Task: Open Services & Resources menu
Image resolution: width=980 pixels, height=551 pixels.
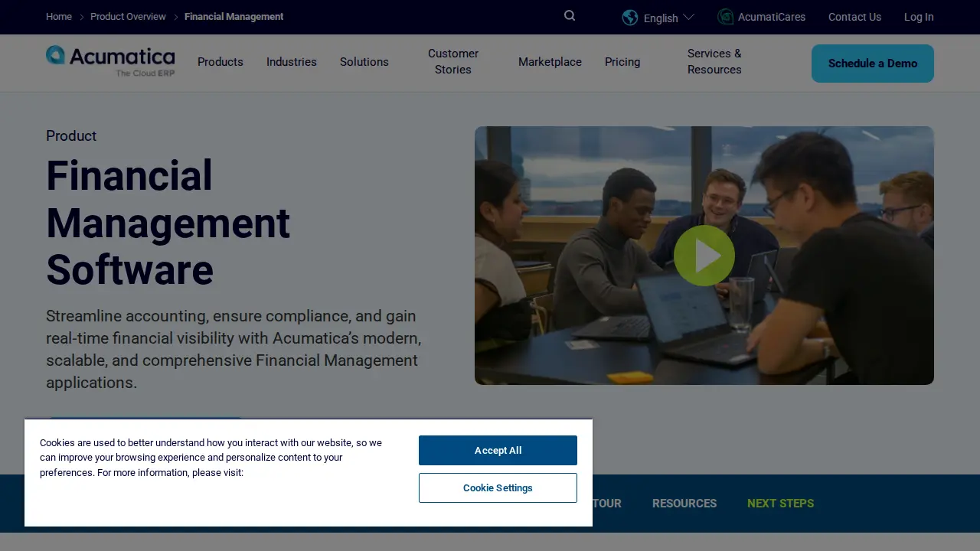Action: tap(714, 61)
